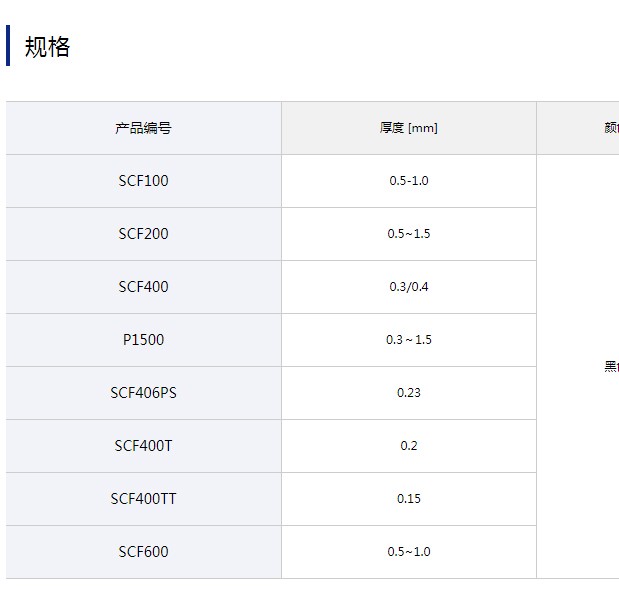This screenshot has width=619, height=591.
Task: Click the SCF600 product number
Action: click(143, 552)
